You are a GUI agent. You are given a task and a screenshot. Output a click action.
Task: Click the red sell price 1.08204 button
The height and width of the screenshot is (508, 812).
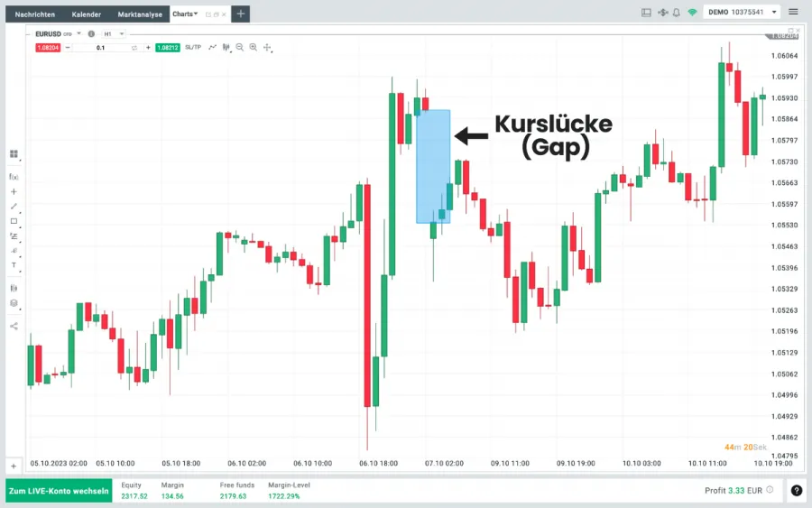click(48, 48)
